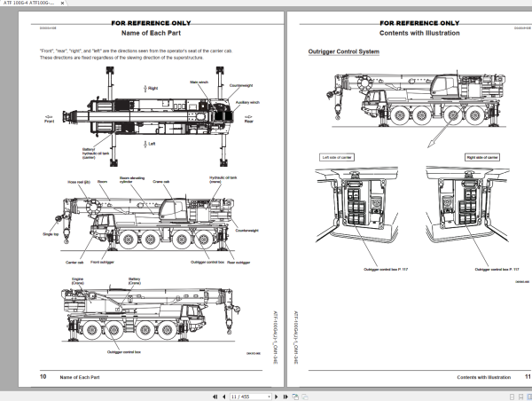Click the 'Main winch' label

(199, 83)
